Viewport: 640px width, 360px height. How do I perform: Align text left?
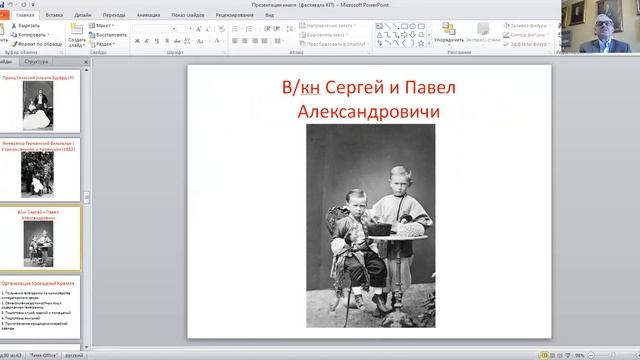(235, 41)
